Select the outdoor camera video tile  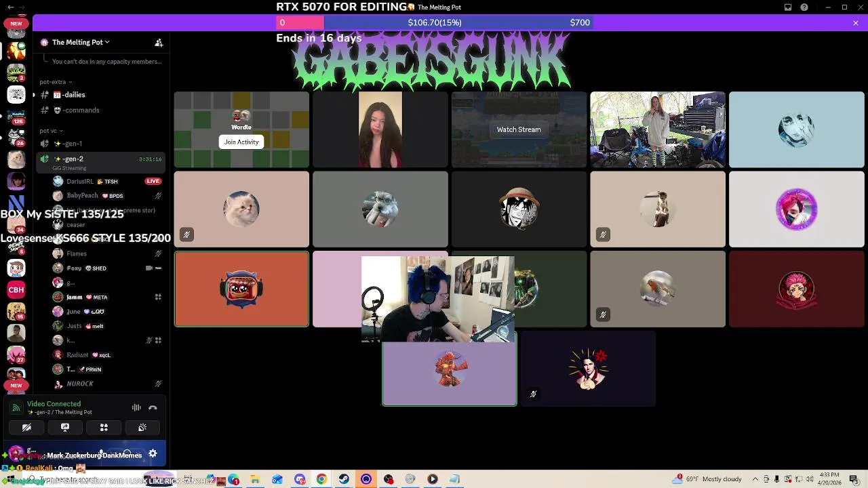coord(658,129)
